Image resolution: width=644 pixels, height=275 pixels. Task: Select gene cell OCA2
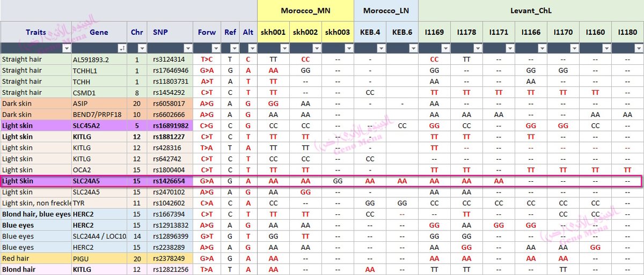click(99, 170)
